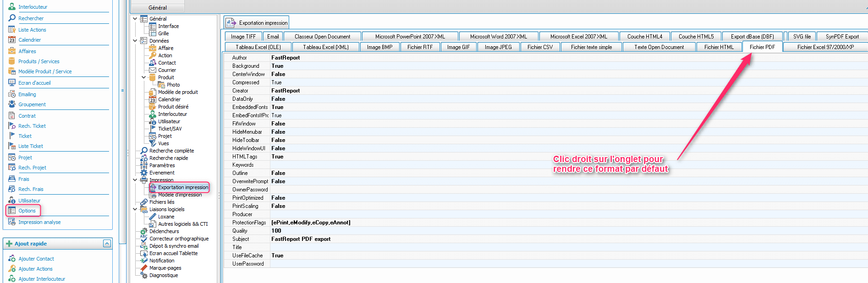868x283 pixels.
Task: Click the Compressed property value
Action: point(277,82)
